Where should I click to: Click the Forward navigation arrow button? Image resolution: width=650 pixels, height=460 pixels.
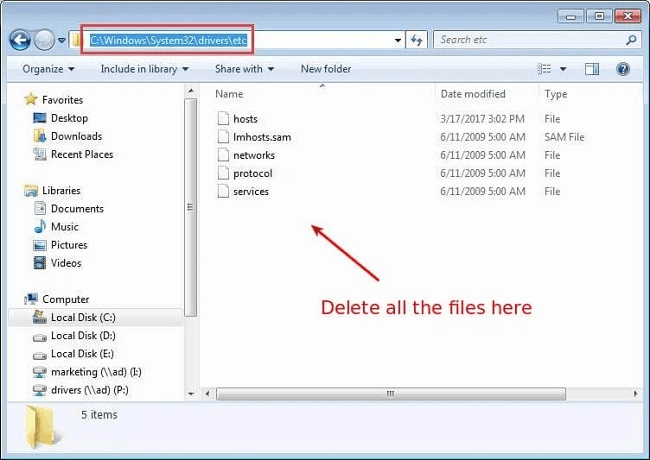(x=44, y=40)
